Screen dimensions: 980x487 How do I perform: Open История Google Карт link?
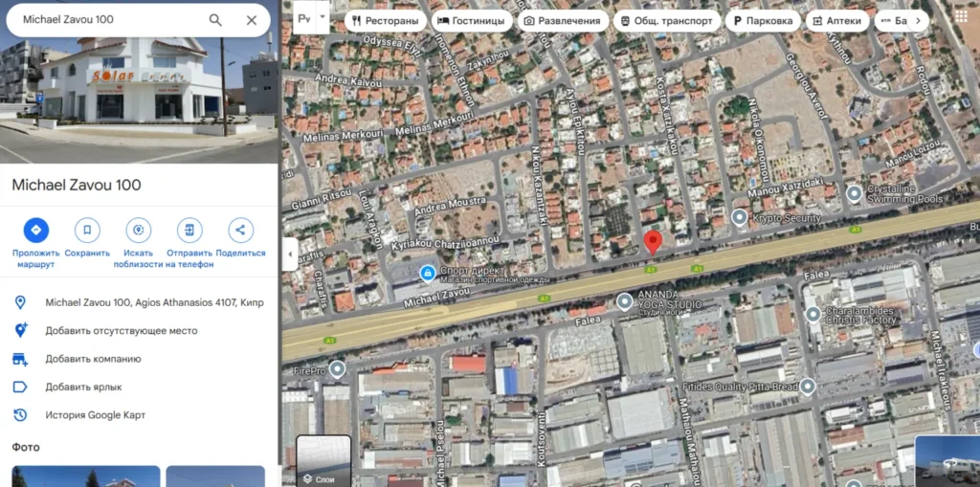point(95,415)
